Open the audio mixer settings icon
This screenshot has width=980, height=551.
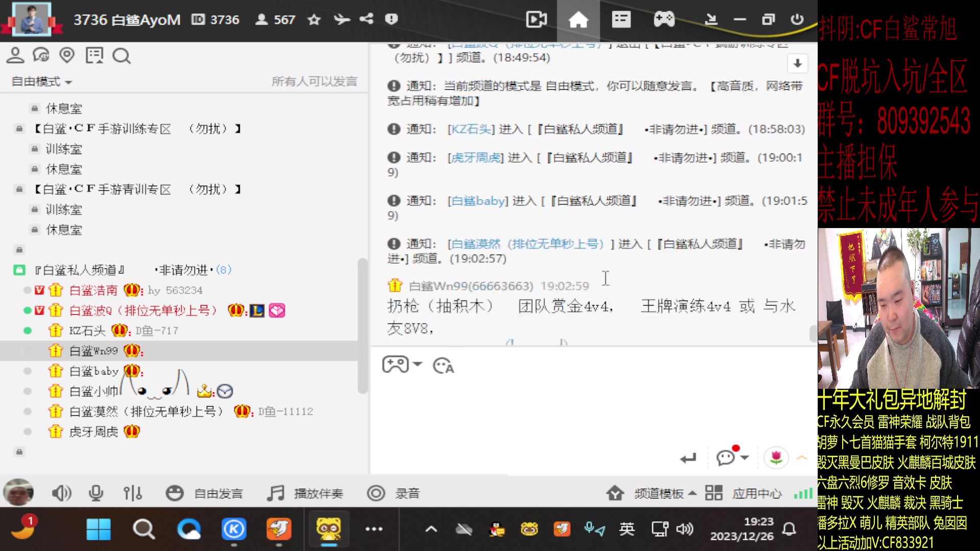click(x=132, y=493)
